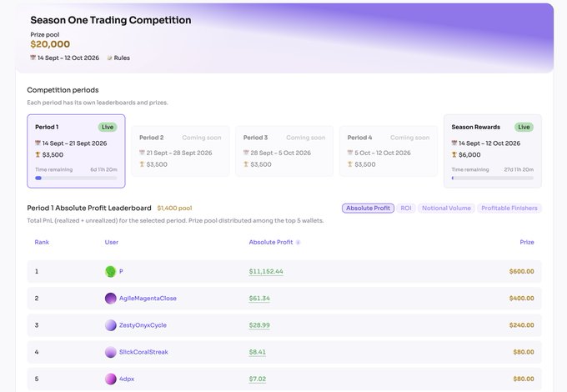The height and width of the screenshot is (392, 567).
Task: Click the Rules scroll icon
Action: click(109, 58)
